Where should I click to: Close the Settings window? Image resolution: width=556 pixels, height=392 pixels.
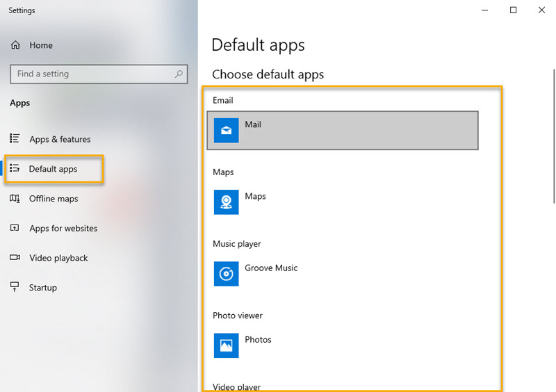[x=541, y=10]
